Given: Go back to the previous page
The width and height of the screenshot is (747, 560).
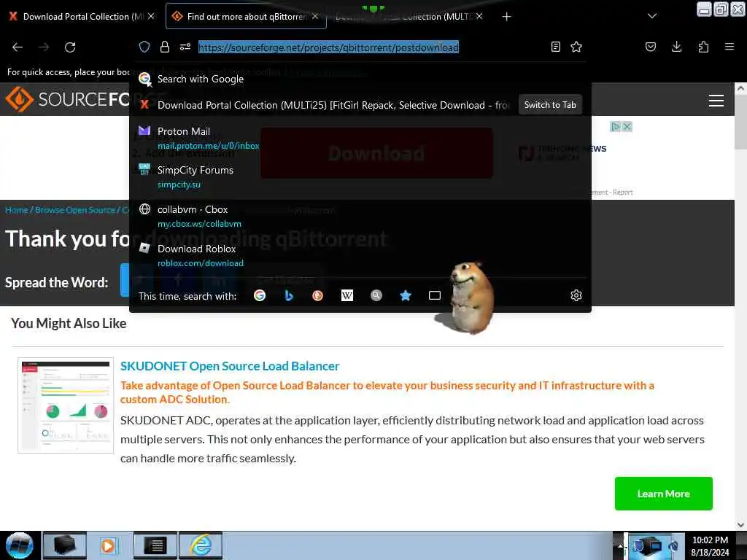Looking at the screenshot, I should [18, 47].
